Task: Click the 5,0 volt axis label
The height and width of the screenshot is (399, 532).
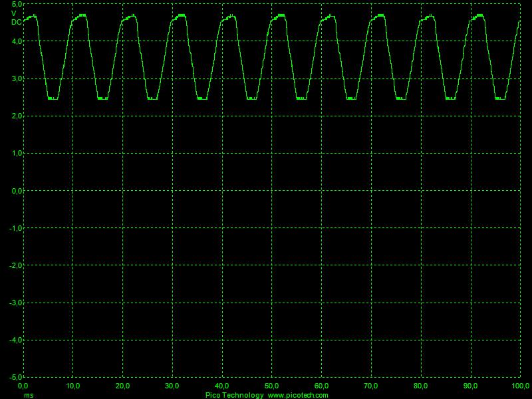Action: (x=17, y=5)
